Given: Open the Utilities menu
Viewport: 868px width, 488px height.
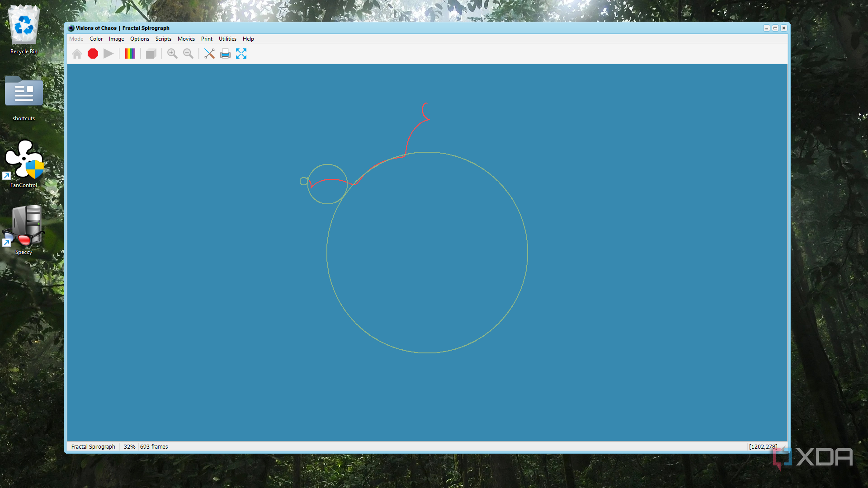Looking at the screenshot, I should (x=227, y=39).
